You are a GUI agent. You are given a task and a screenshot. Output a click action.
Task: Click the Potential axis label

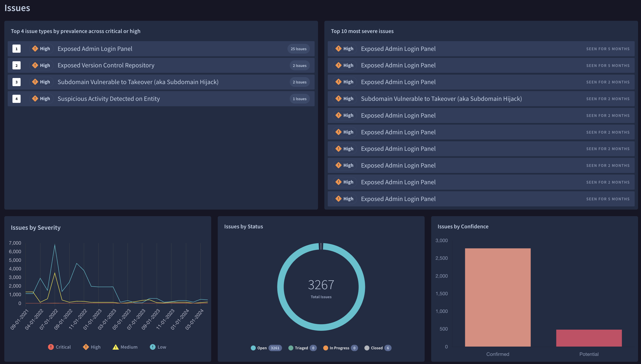589,354
